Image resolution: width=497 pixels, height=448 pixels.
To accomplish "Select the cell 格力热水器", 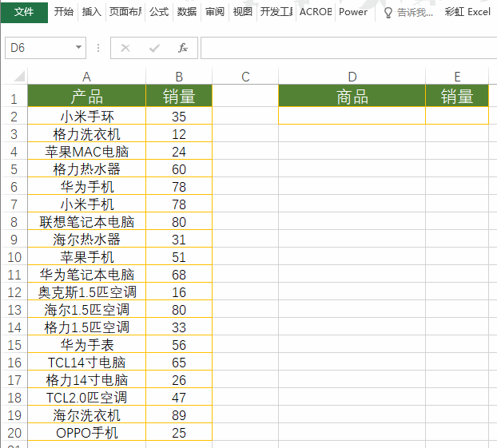I will [x=86, y=169].
